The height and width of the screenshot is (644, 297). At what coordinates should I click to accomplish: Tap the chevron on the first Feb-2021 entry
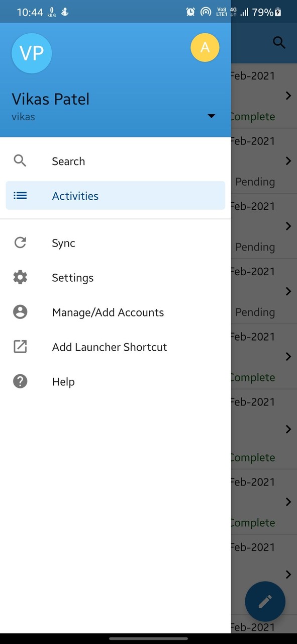[288, 96]
